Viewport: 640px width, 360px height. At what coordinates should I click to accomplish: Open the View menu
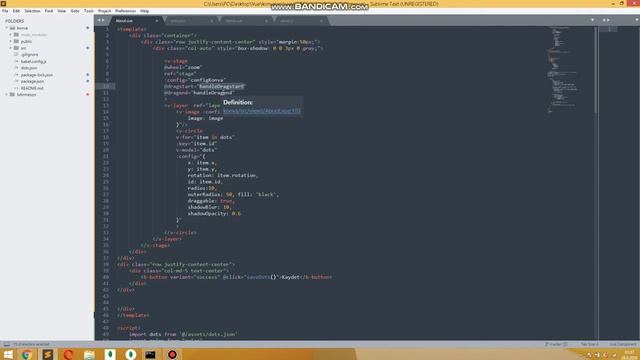[62, 11]
